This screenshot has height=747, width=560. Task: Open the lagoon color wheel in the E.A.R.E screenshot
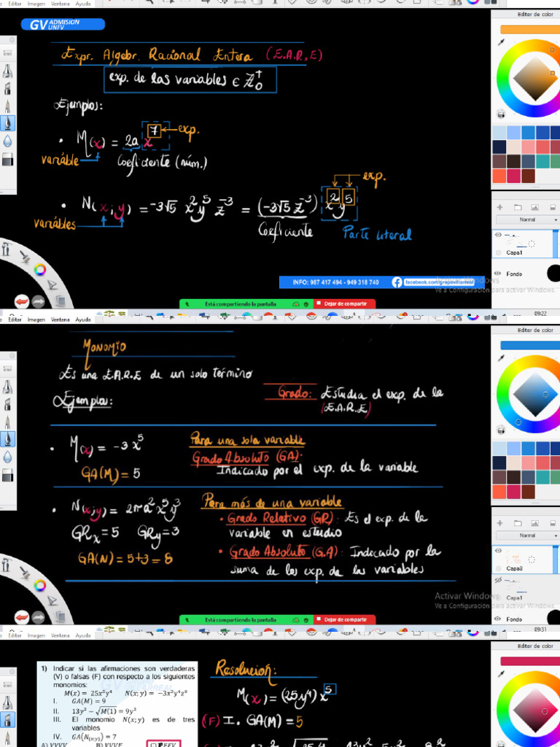[x=40, y=270]
